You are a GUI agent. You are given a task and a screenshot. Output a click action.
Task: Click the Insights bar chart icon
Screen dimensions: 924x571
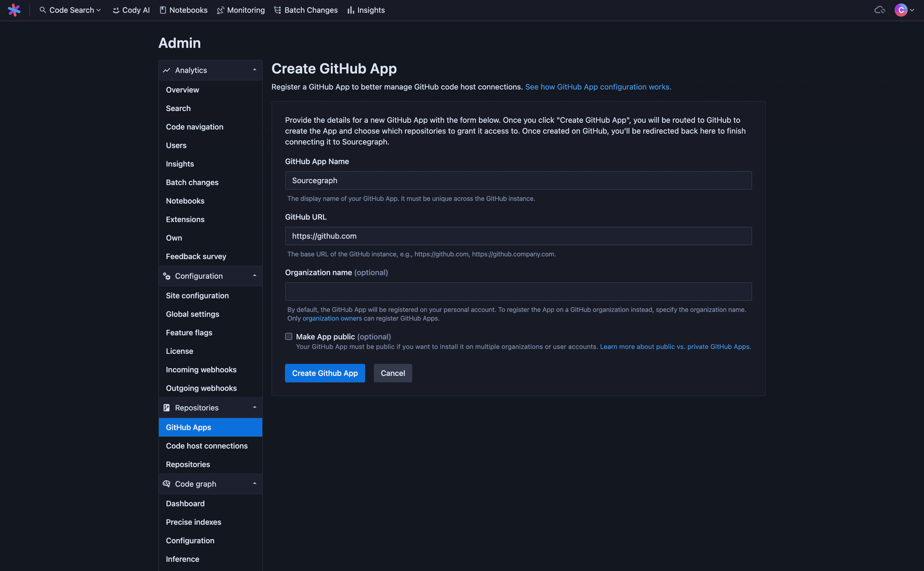351,10
